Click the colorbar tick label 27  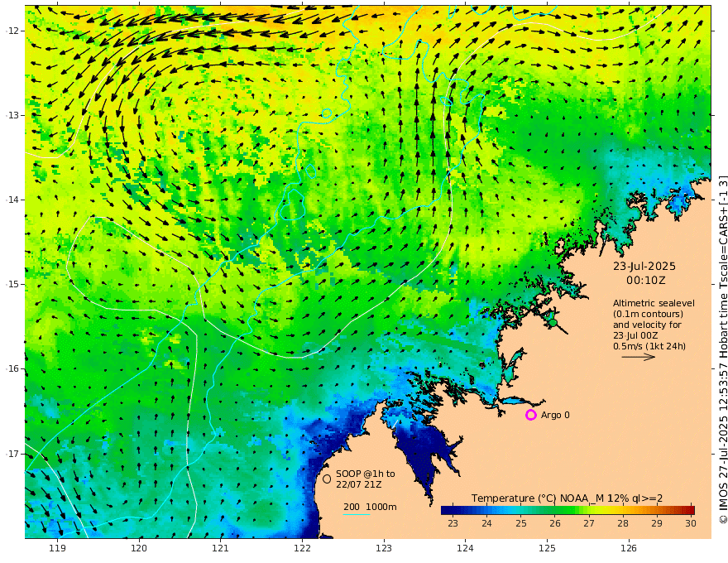pos(589,523)
